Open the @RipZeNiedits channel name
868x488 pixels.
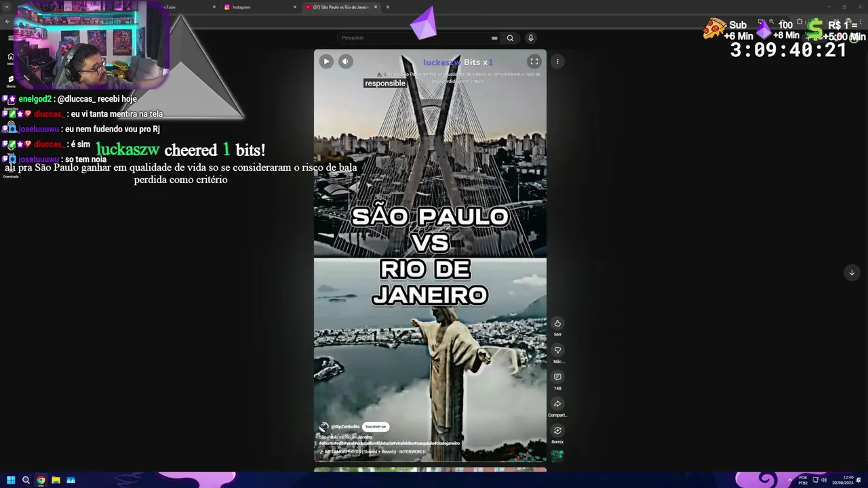pos(346,427)
